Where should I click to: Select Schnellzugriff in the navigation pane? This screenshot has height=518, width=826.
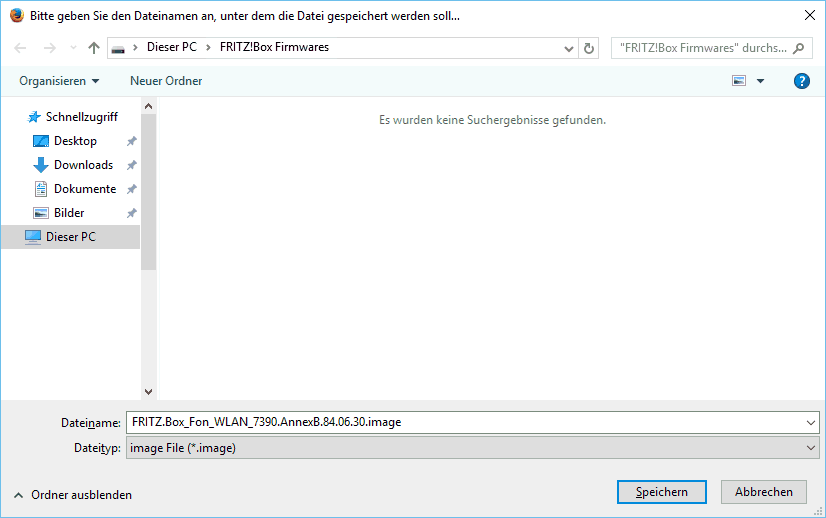tap(82, 117)
